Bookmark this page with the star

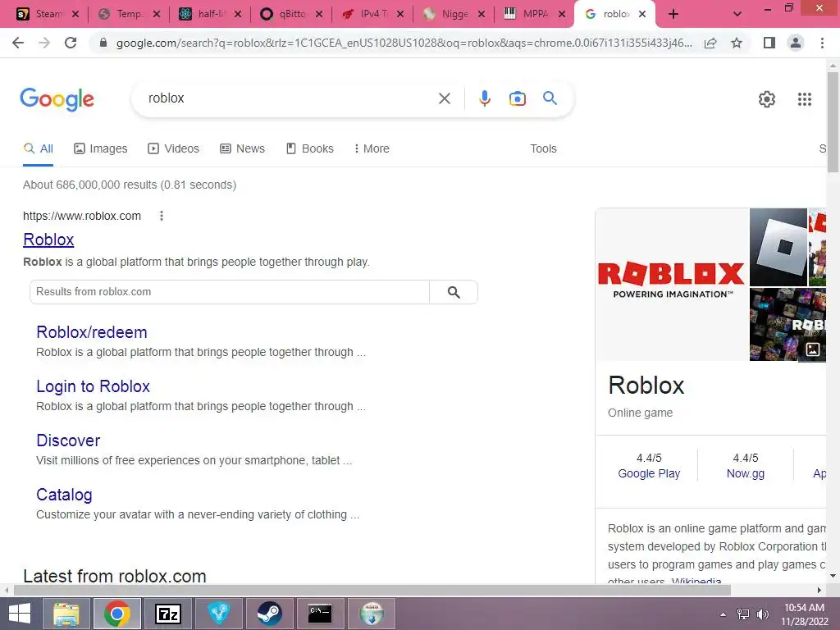point(737,43)
